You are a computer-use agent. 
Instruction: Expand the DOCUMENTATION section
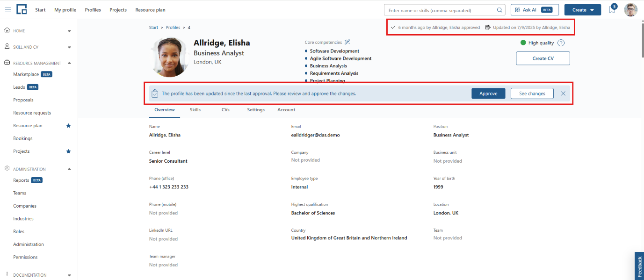click(x=69, y=275)
